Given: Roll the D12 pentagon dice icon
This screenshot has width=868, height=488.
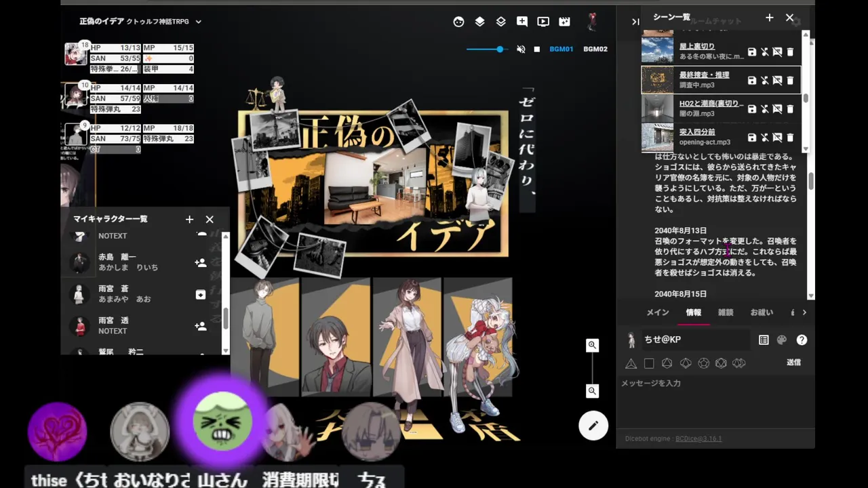Looking at the screenshot, I should pos(703,363).
